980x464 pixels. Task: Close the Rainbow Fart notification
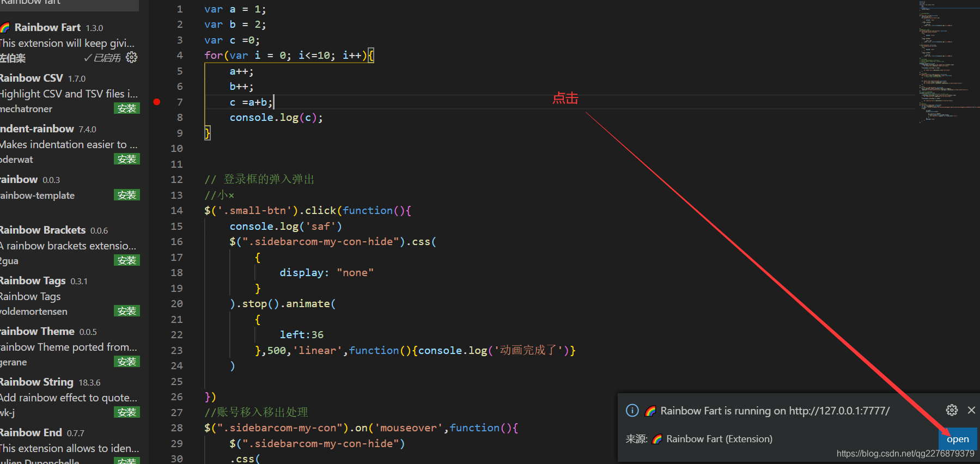tap(971, 410)
